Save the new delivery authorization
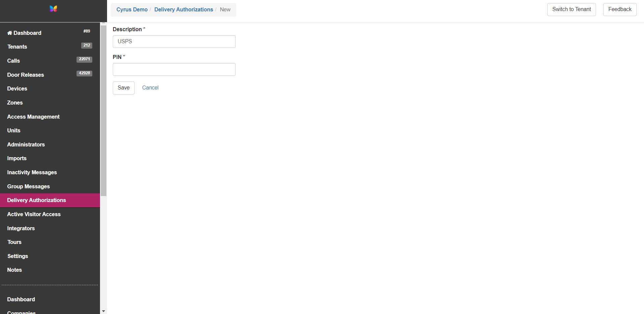644x314 pixels. click(x=123, y=87)
